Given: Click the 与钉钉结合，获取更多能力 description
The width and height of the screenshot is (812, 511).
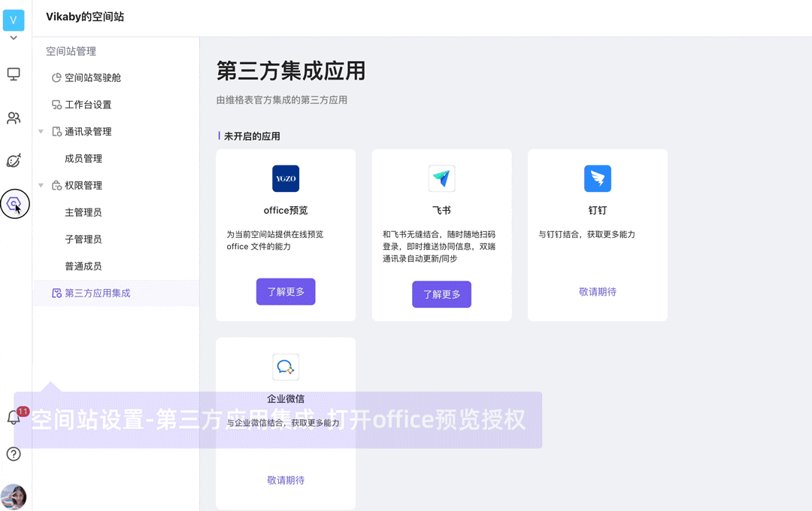Looking at the screenshot, I should (586, 234).
